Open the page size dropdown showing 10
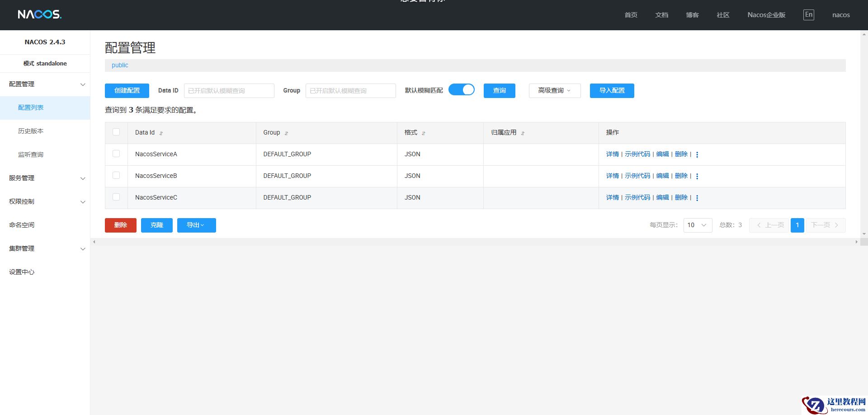Viewport: 868px width, 415px height. 697,225
